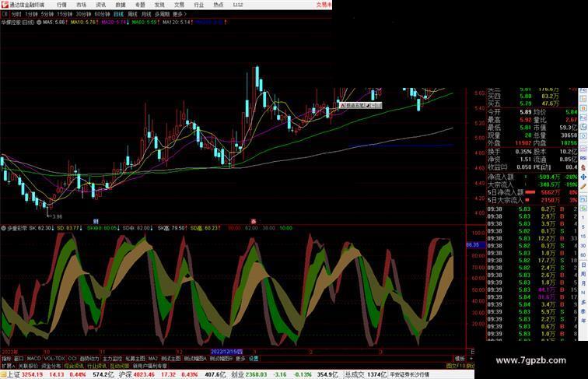Switch chart to 1分钟 period

(31, 14)
